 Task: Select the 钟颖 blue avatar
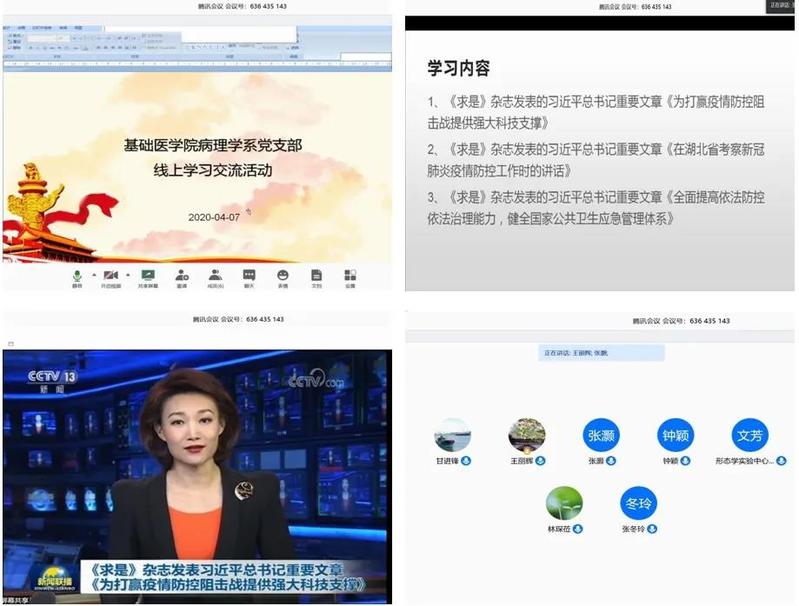pyautogui.click(x=676, y=435)
